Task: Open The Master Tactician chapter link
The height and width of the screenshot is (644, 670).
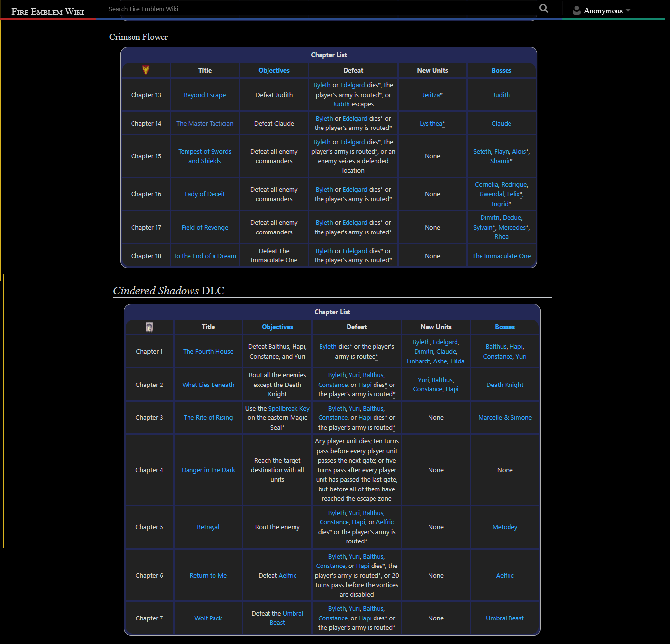Action: click(205, 124)
